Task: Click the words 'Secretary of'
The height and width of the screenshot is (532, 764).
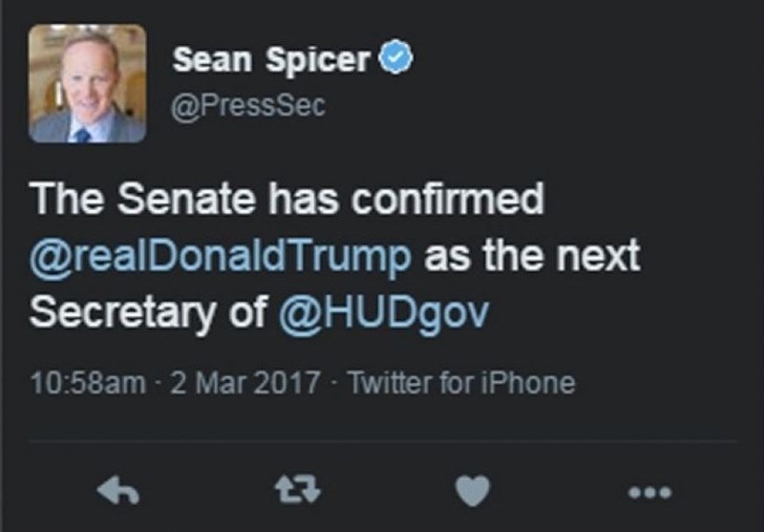Action: 148,312
